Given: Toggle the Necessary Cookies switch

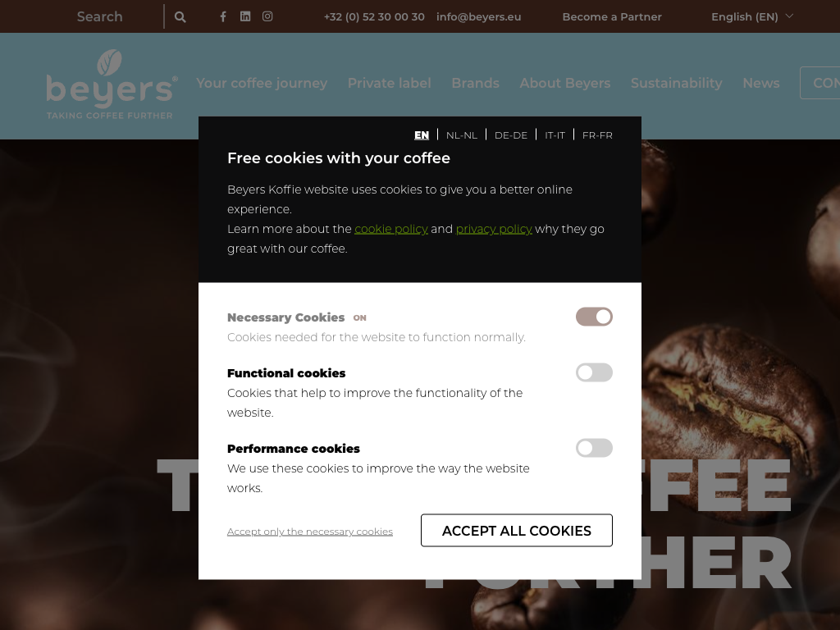Looking at the screenshot, I should point(594,317).
